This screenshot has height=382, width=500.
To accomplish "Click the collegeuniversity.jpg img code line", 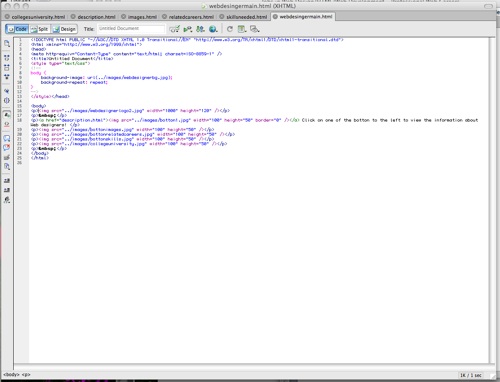I will (129, 144).
